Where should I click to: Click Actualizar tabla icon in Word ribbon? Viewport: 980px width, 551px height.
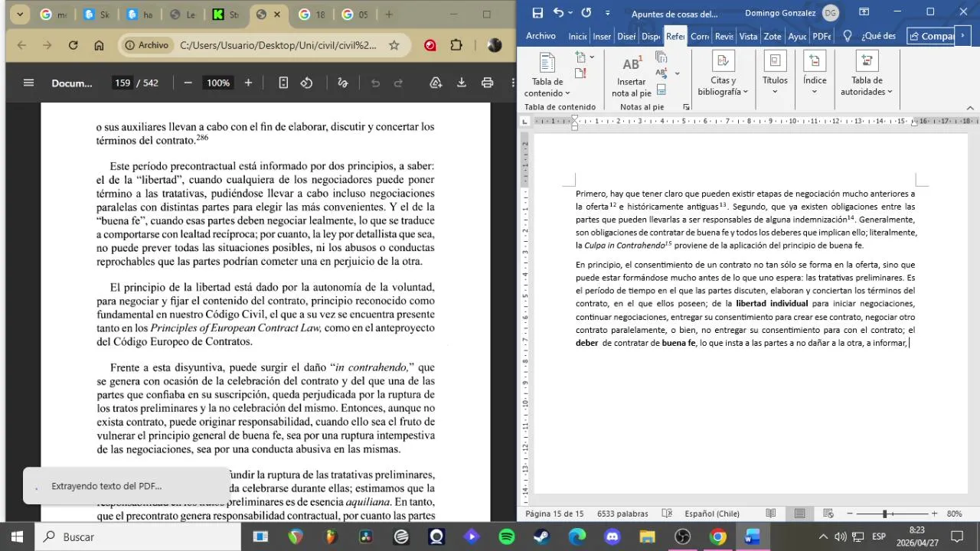(580, 73)
